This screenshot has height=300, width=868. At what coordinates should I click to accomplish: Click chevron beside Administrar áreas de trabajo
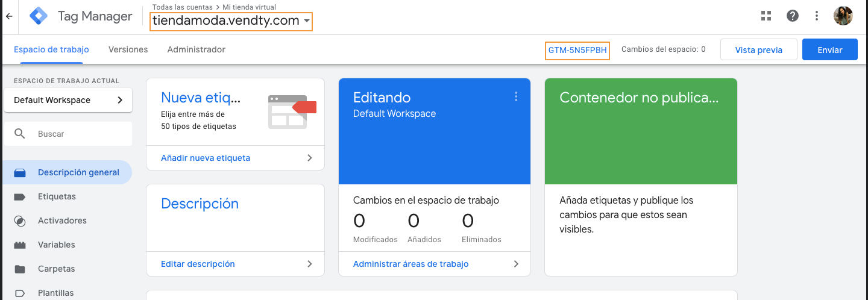516,264
